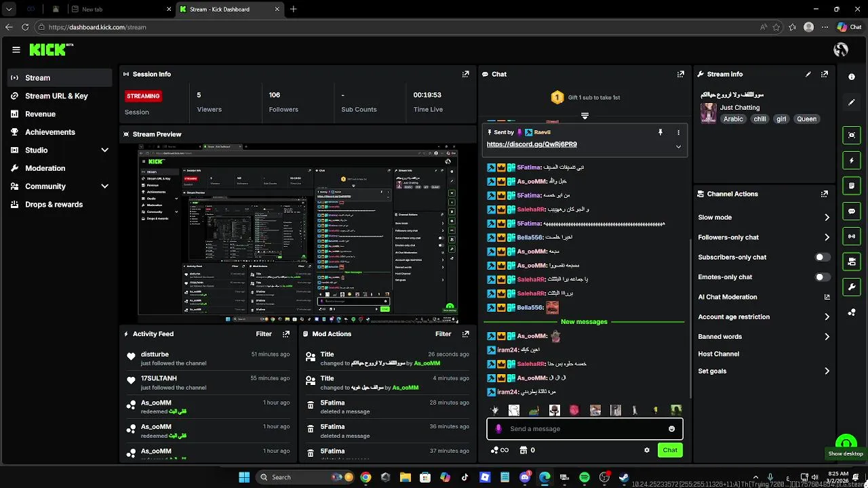Click the Kick logo
The width and height of the screenshot is (868, 488).
[x=51, y=49]
